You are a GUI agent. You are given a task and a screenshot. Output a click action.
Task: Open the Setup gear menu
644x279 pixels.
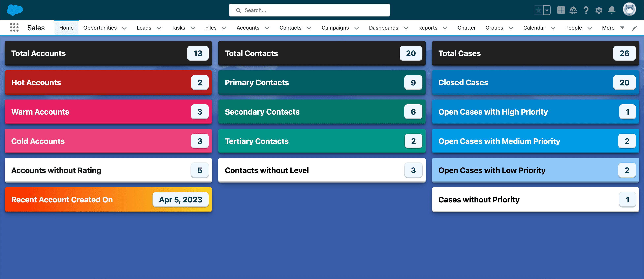[599, 10]
